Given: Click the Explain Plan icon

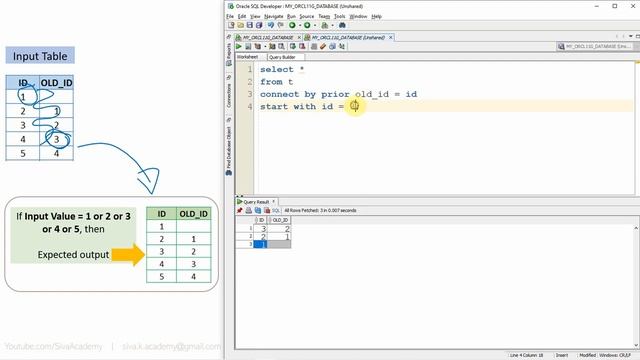Looking at the screenshot, I should (x=258, y=47).
